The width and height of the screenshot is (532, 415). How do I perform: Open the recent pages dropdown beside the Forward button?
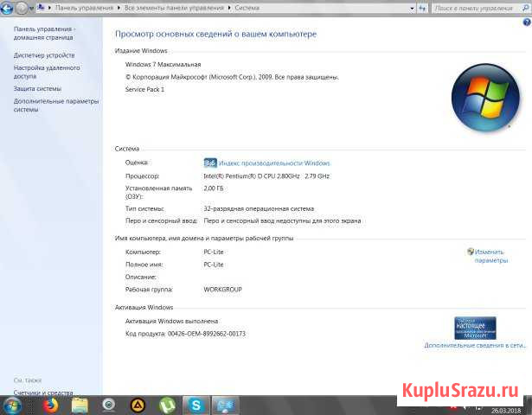(x=31, y=9)
